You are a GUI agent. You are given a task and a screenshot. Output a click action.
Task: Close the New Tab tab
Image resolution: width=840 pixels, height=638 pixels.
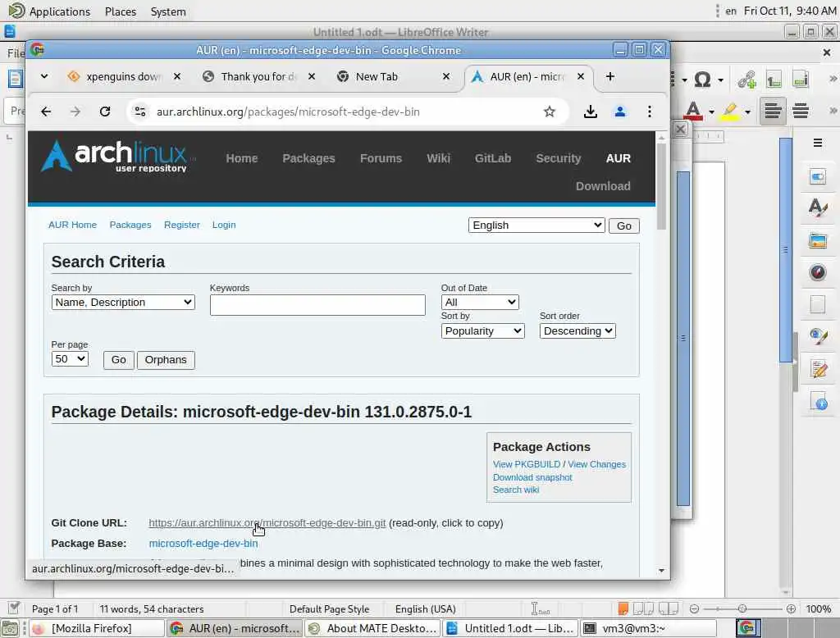(445, 76)
